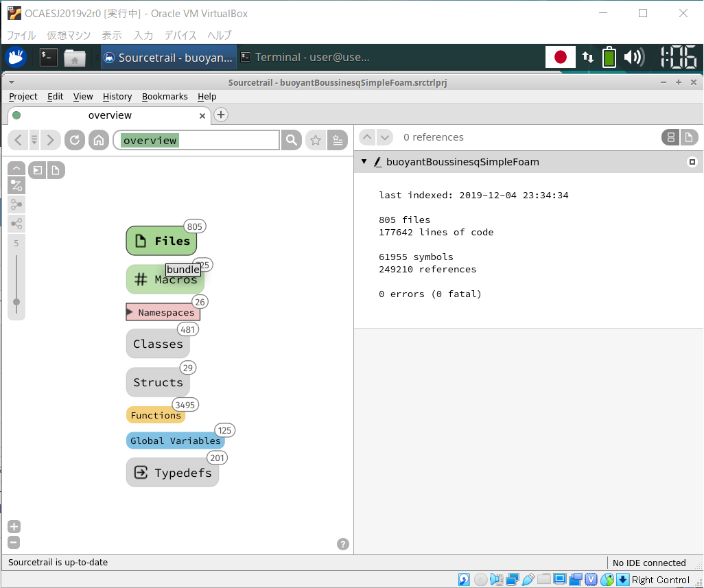
Task: Click the VirtualBox hard disk status icon
Action: click(x=464, y=580)
